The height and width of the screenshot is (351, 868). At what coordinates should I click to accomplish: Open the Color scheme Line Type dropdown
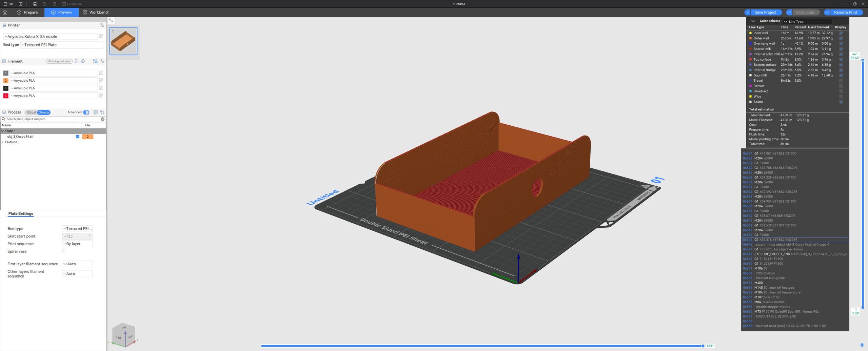[807, 21]
